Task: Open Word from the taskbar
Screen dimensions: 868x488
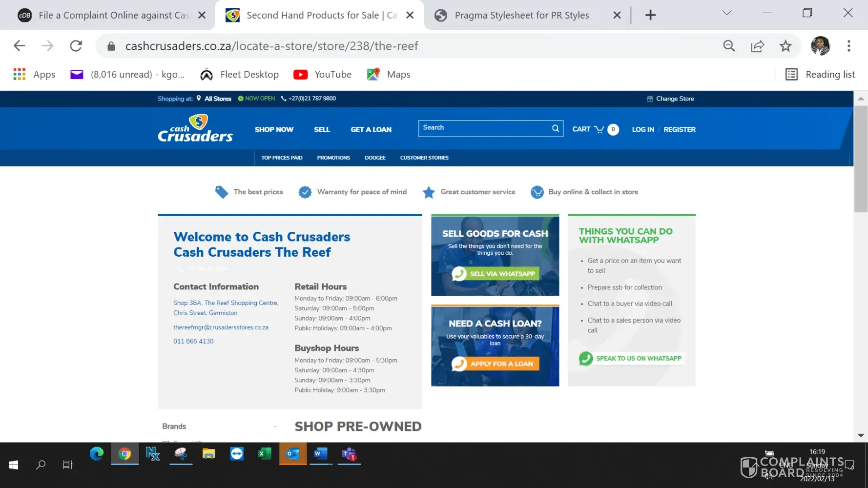Action: pyautogui.click(x=321, y=454)
